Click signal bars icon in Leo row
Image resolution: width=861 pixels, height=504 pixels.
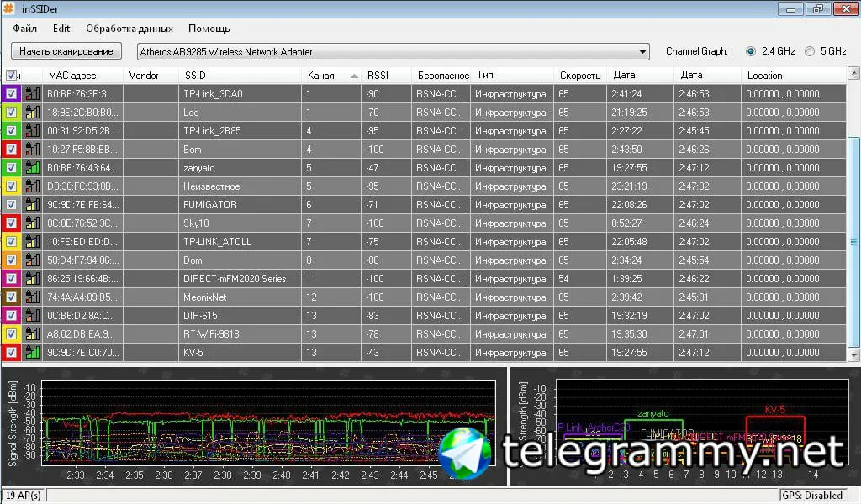pos(33,113)
